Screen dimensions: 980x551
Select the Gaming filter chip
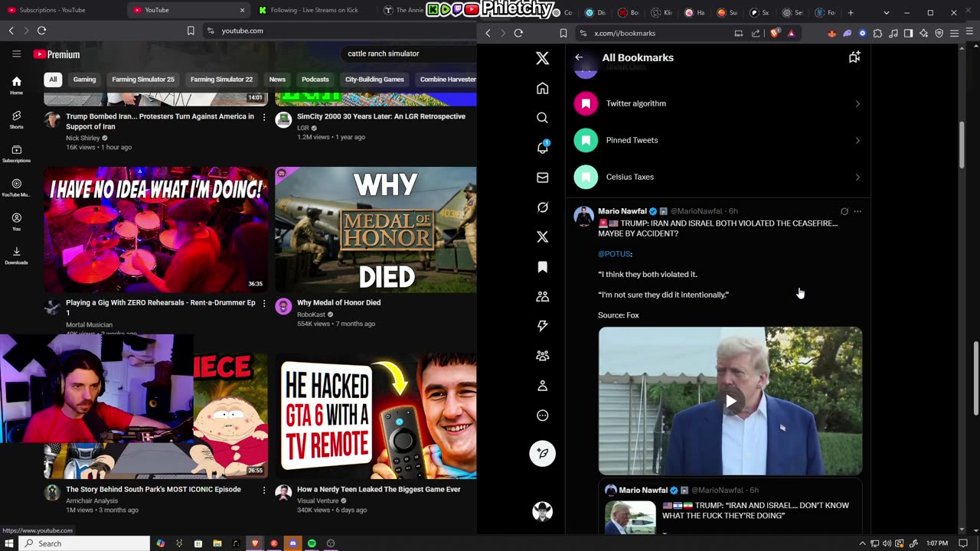84,80
